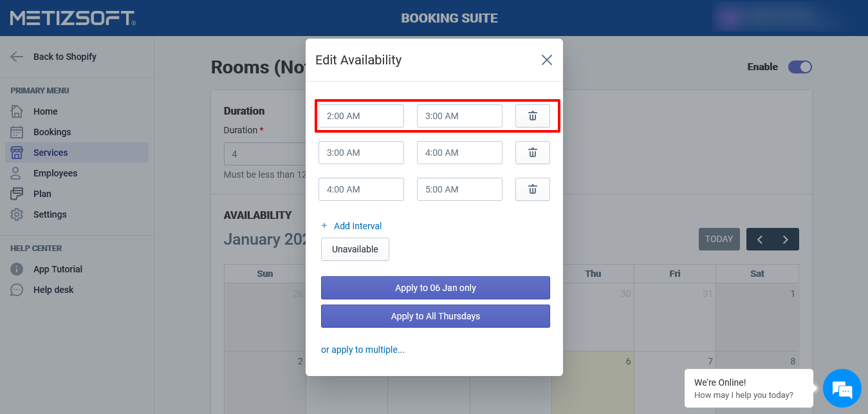
Task: Open Bookings in the primary menu
Action: click(52, 132)
